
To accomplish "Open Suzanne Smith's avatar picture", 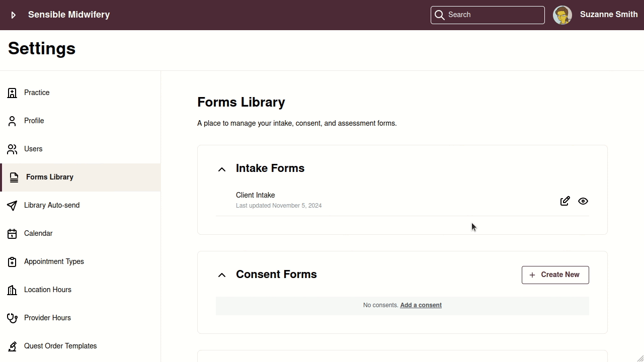I will point(562,15).
